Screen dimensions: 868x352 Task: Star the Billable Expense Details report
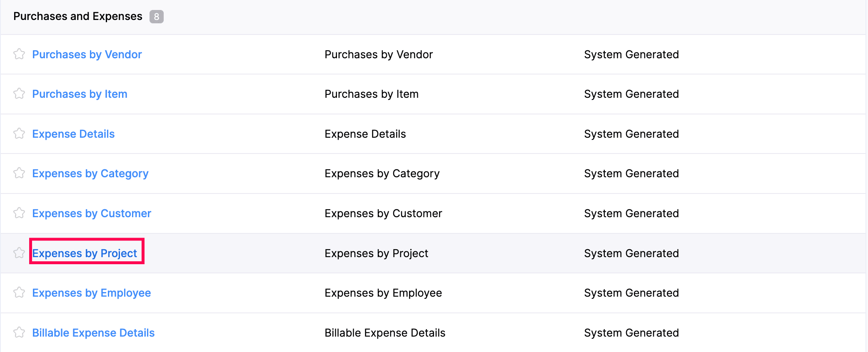pyautogui.click(x=19, y=332)
